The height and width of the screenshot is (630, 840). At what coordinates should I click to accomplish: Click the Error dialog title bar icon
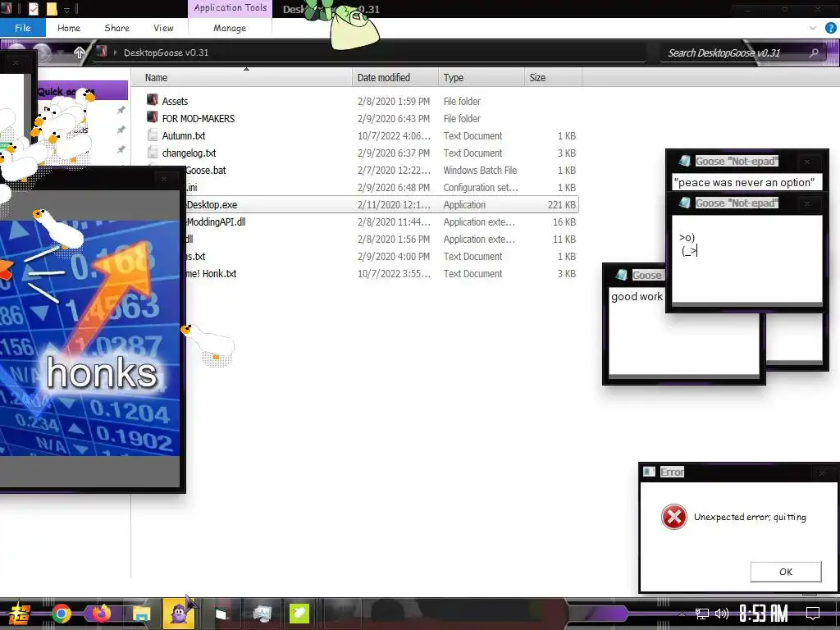click(x=650, y=472)
